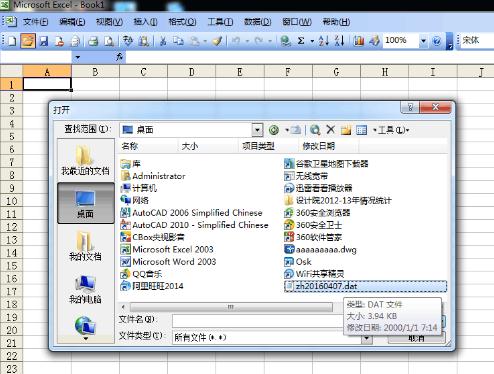Click the Create New Folder icon
The height and width of the screenshot is (374, 494).
(x=346, y=130)
